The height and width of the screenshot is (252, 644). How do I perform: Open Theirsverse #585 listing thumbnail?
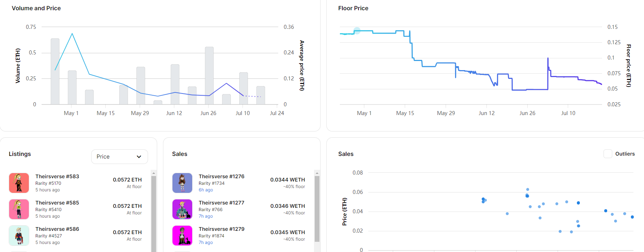(19, 209)
